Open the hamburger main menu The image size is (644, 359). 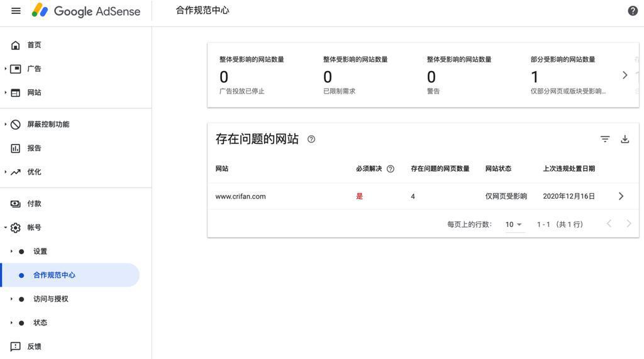click(x=16, y=11)
